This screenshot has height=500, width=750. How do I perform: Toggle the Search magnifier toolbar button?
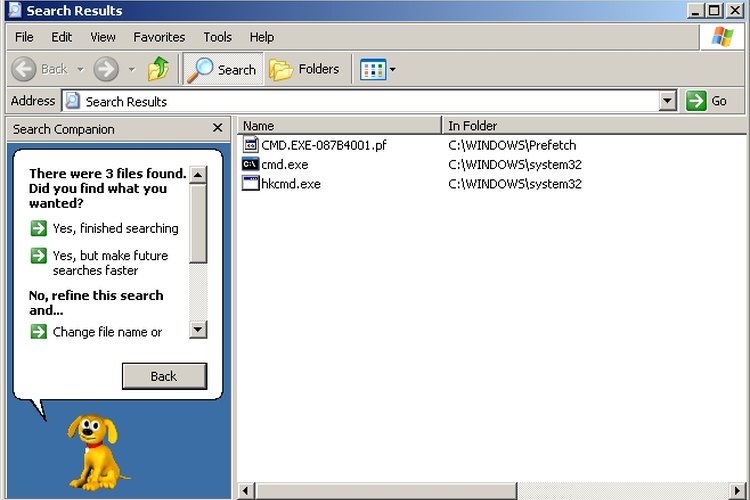pos(223,69)
